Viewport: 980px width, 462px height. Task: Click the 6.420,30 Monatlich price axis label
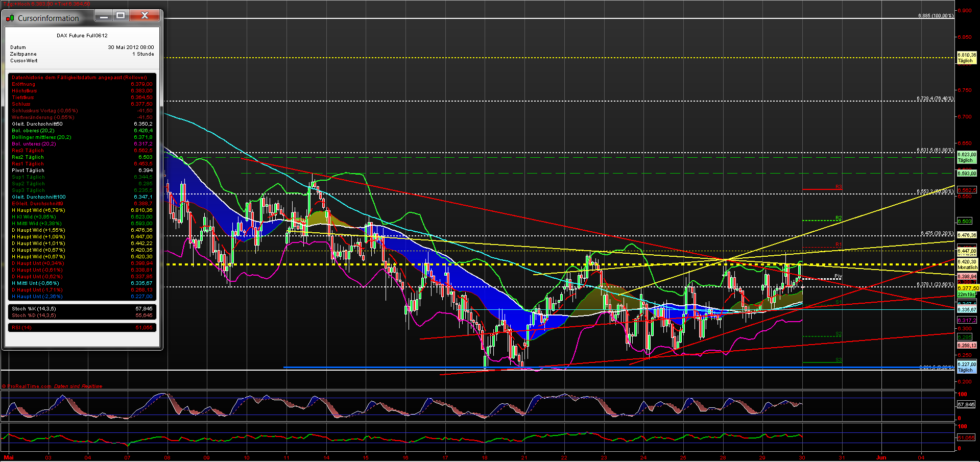click(x=967, y=264)
